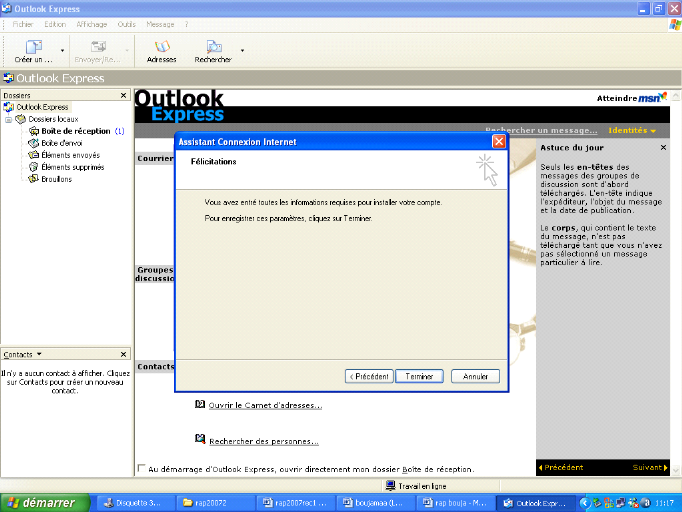This screenshot has width=682, height=512.
Task: Open the Boîte d'envoi folder
Action: pyautogui.click(x=62, y=143)
